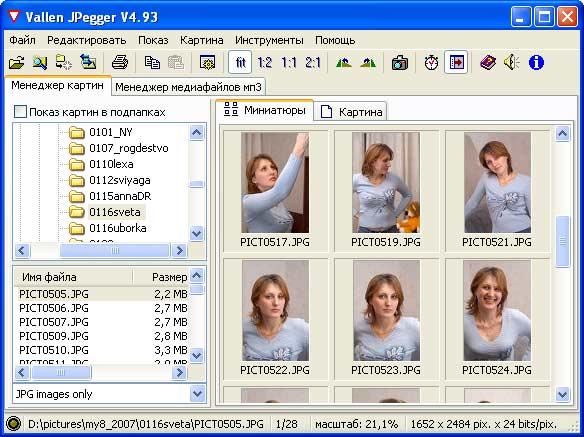The height and width of the screenshot is (437, 584).
Task: Click the camera icon
Action: 400,62
